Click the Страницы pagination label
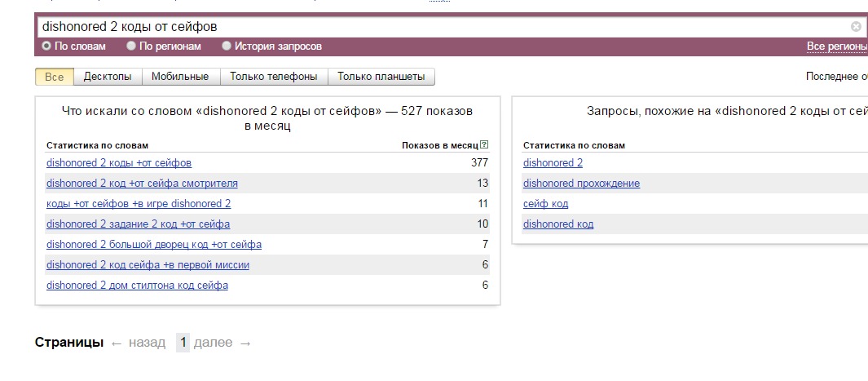868x381 pixels. 69,343
